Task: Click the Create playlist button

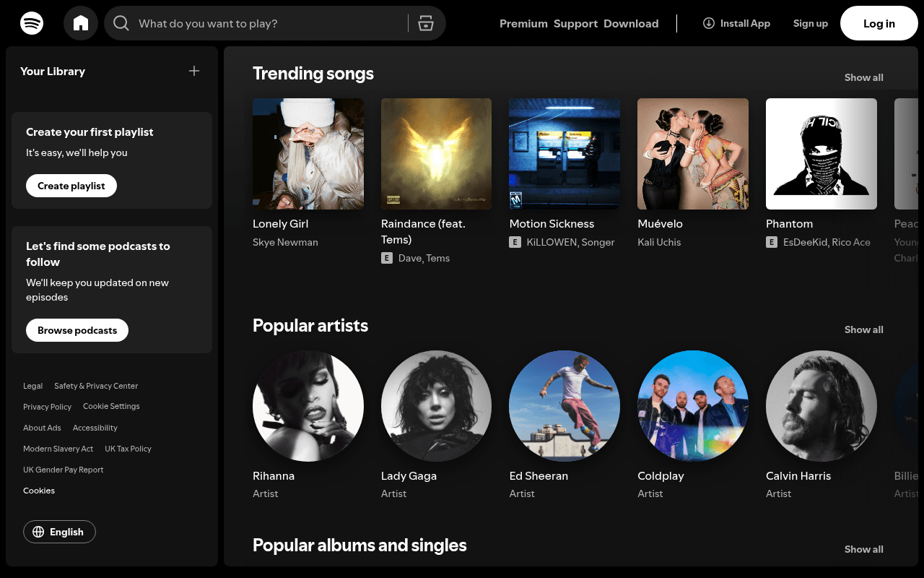Action: pyautogui.click(x=71, y=186)
